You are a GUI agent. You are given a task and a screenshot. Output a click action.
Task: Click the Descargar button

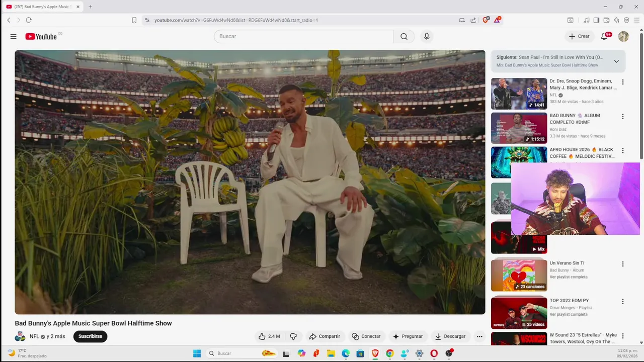(450, 336)
